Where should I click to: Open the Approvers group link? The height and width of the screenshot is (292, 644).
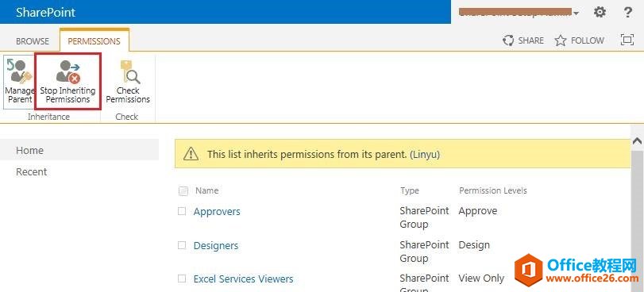[217, 212]
